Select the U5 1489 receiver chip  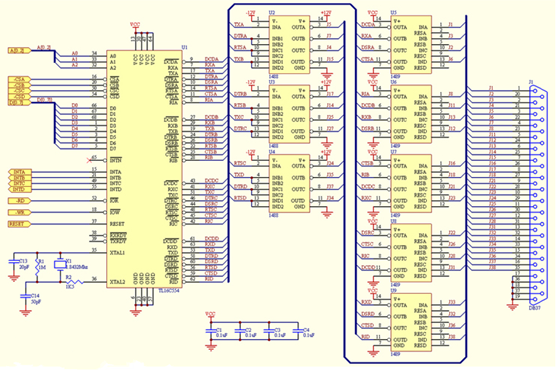[411, 45]
